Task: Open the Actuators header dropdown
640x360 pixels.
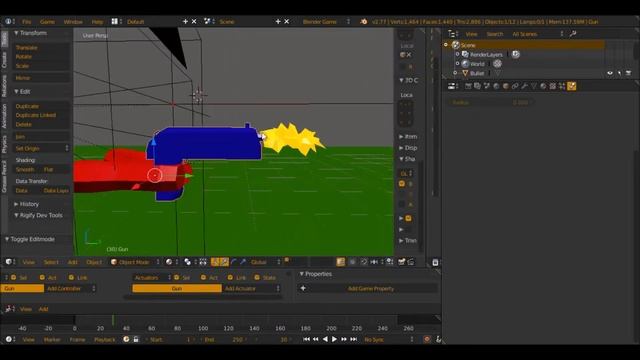Action: (152, 278)
